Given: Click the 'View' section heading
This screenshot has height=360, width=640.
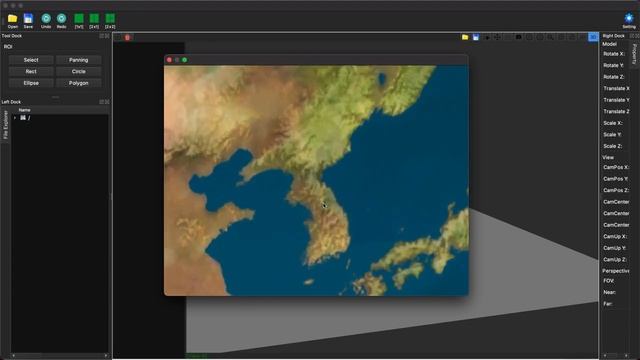Looking at the screenshot, I should point(608,157).
